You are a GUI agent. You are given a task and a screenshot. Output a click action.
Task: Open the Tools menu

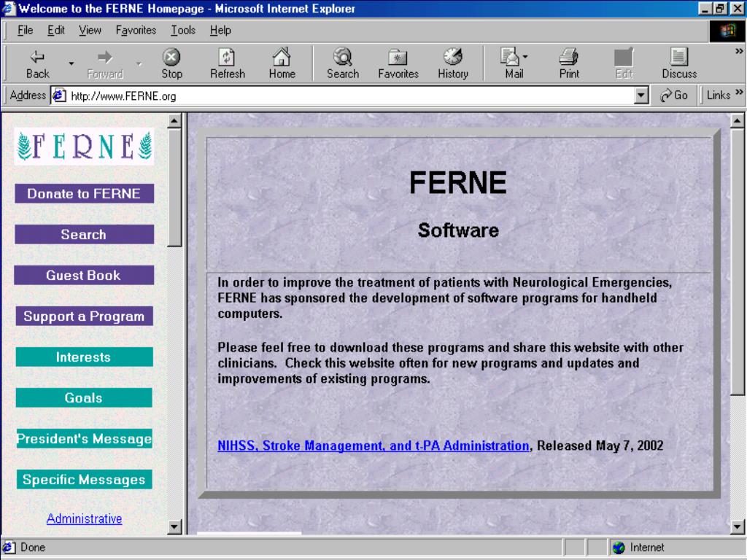click(183, 30)
